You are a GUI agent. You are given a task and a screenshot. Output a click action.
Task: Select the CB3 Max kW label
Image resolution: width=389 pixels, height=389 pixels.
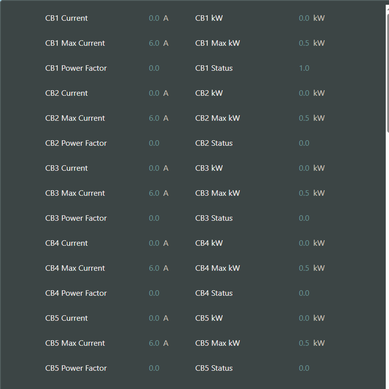[x=218, y=193]
